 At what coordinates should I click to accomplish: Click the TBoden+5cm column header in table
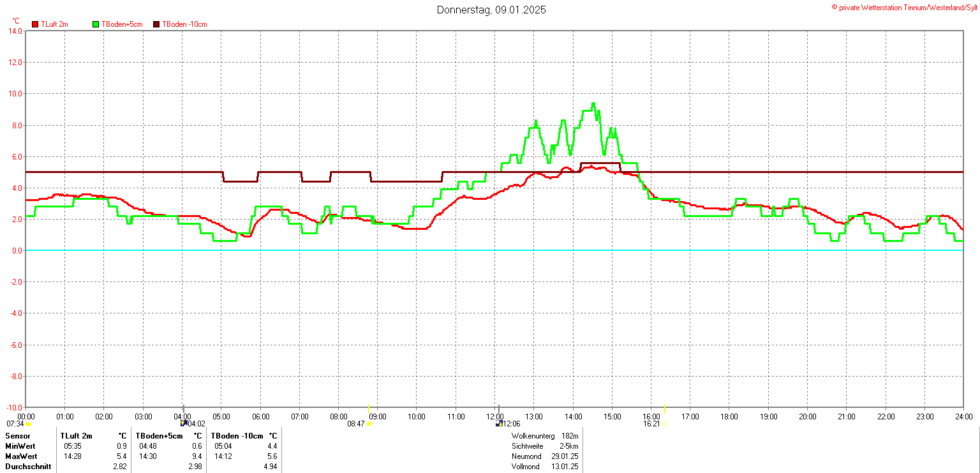point(159,436)
